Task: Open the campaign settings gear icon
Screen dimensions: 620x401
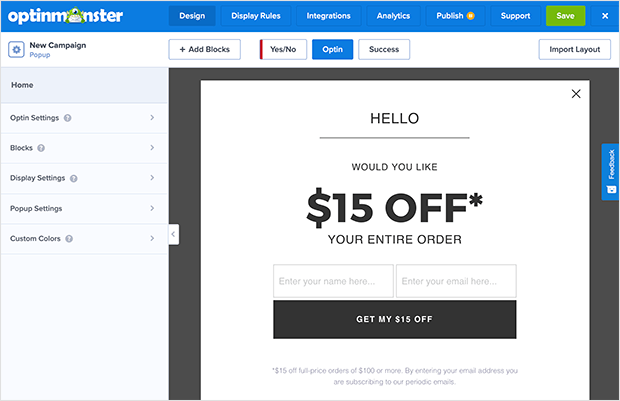Action: [16, 50]
